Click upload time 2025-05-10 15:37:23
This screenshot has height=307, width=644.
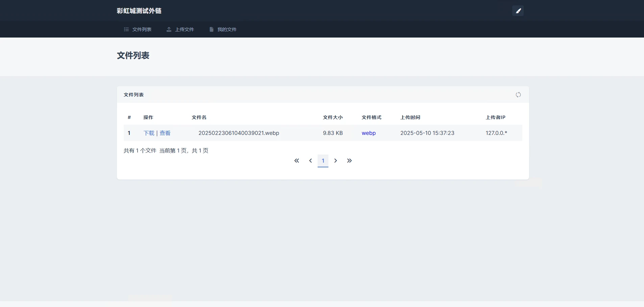point(427,133)
